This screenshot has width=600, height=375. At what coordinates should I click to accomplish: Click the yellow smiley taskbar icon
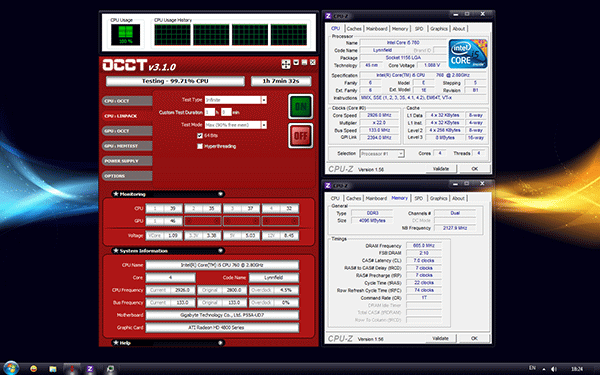click(34, 369)
